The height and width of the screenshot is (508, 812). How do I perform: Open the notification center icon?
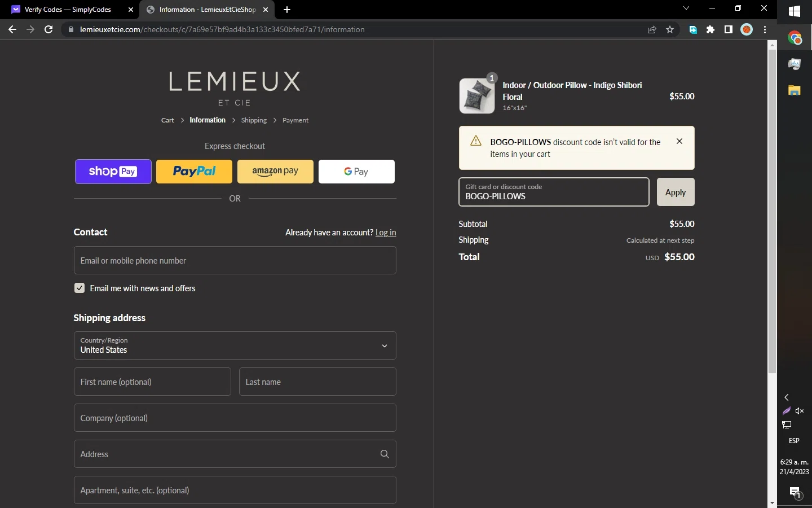(x=795, y=493)
